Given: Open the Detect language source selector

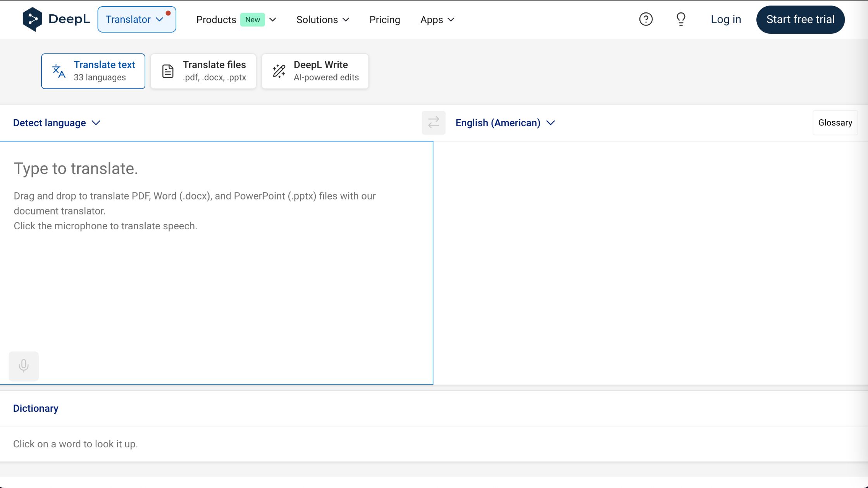Looking at the screenshot, I should tap(57, 123).
